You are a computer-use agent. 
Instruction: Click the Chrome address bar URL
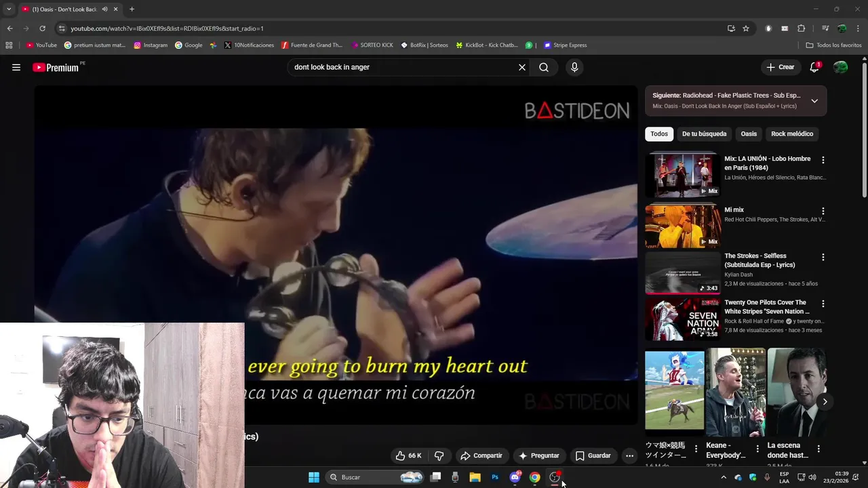[x=167, y=28]
